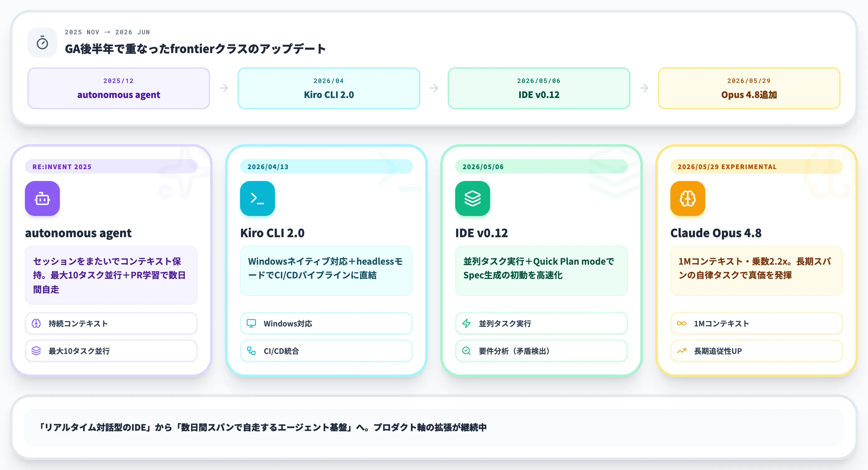The width and height of the screenshot is (868, 470).
Task: Click the 要件分析（矛盾検出） feature pill
Action: coord(541,351)
